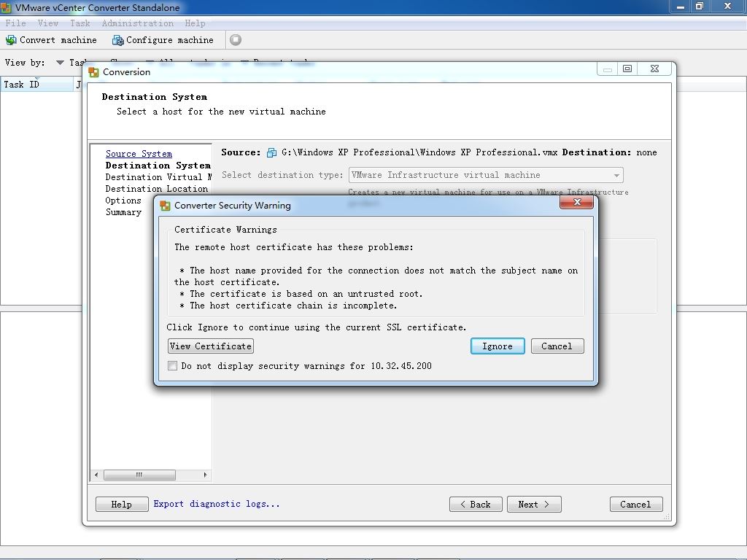
Task: Minimize the Conversion wizard window
Action: click(608, 69)
